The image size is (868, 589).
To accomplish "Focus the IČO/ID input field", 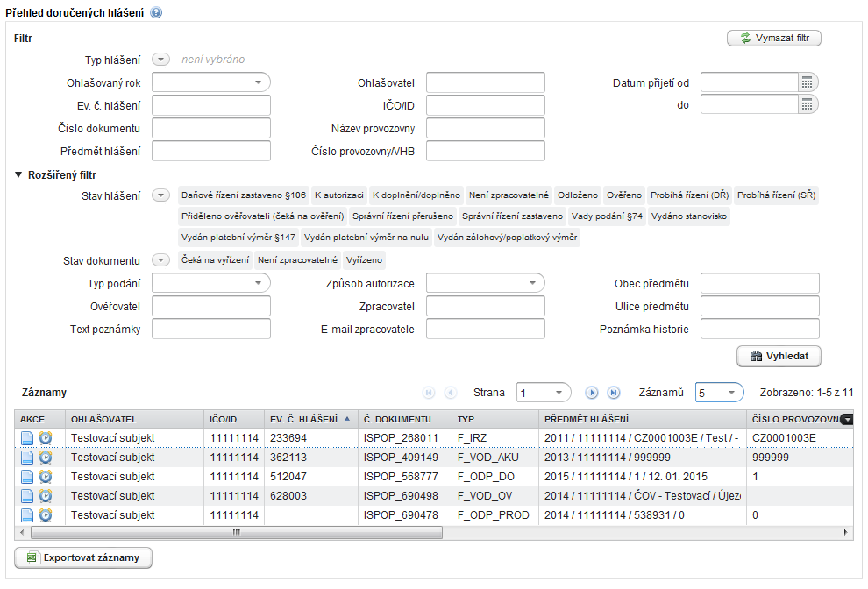I will click(485, 105).
